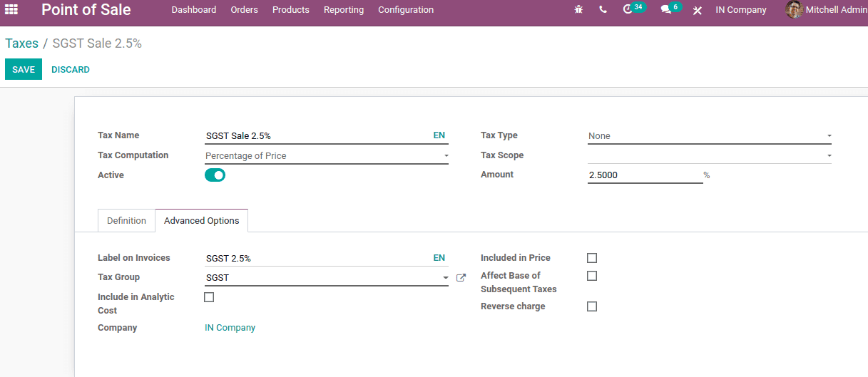The height and width of the screenshot is (377, 868).
Task: Open the apps grid menu icon
Action: [11, 10]
